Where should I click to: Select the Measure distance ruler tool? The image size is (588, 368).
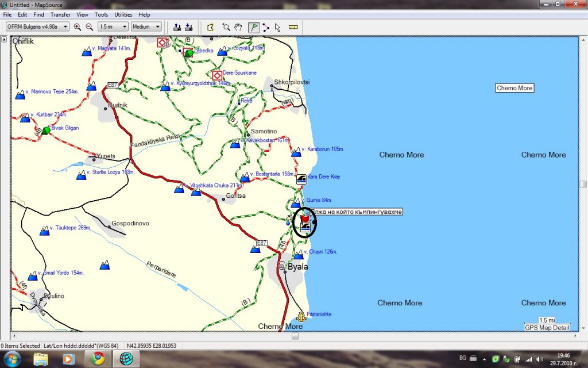(x=293, y=27)
